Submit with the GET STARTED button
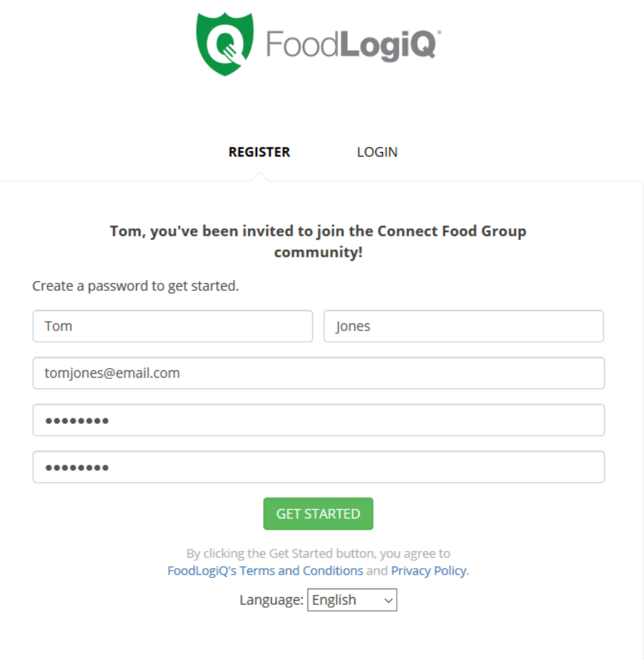The image size is (644, 660). click(x=318, y=514)
